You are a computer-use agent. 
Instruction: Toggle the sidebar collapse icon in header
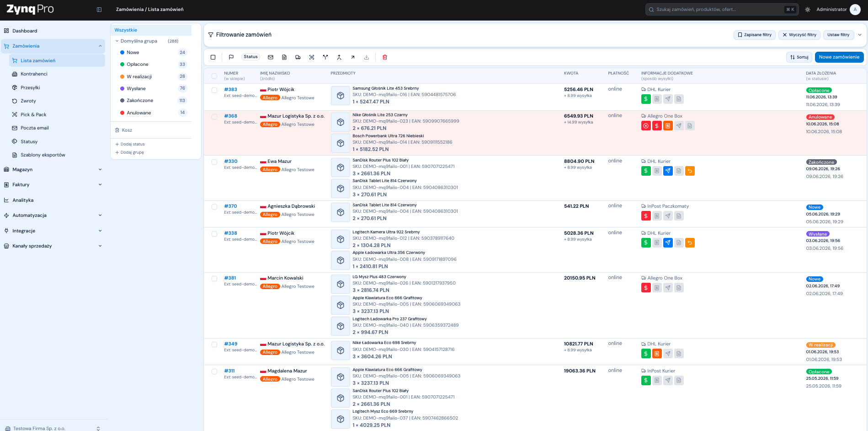point(99,10)
